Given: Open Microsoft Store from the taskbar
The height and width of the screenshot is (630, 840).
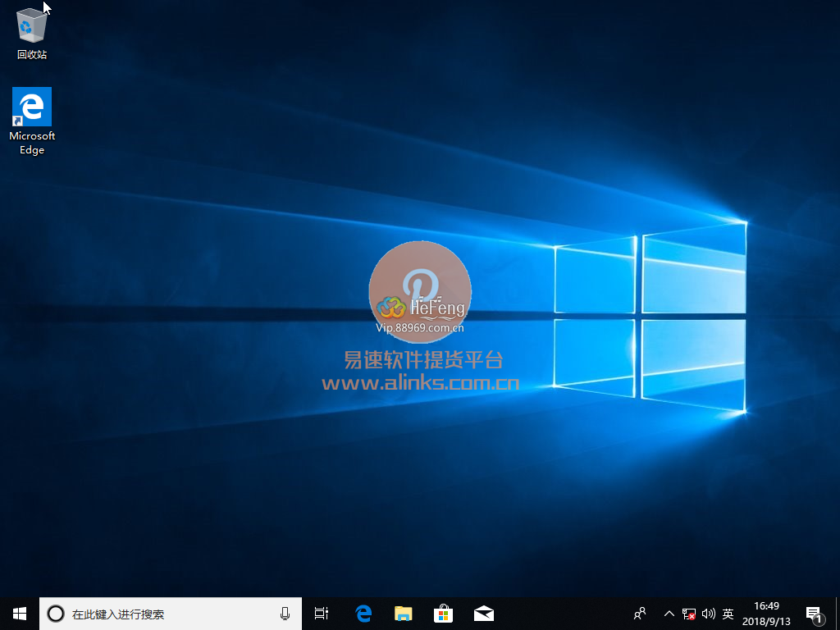Looking at the screenshot, I should (x=444, y=614).
